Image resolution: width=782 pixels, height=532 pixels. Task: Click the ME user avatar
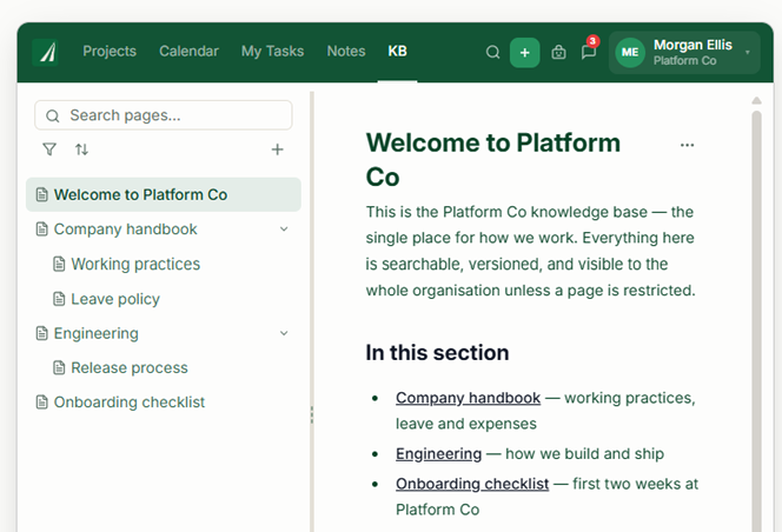(x=630, y=52)
